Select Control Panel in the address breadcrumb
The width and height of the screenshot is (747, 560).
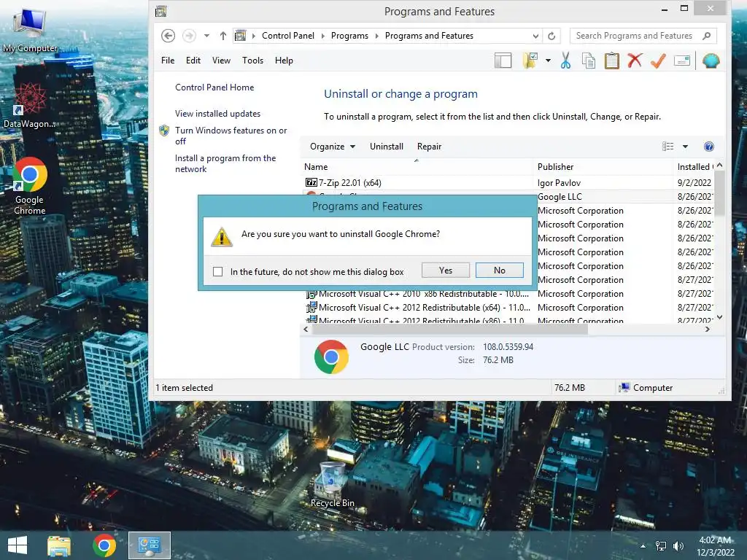287,36
